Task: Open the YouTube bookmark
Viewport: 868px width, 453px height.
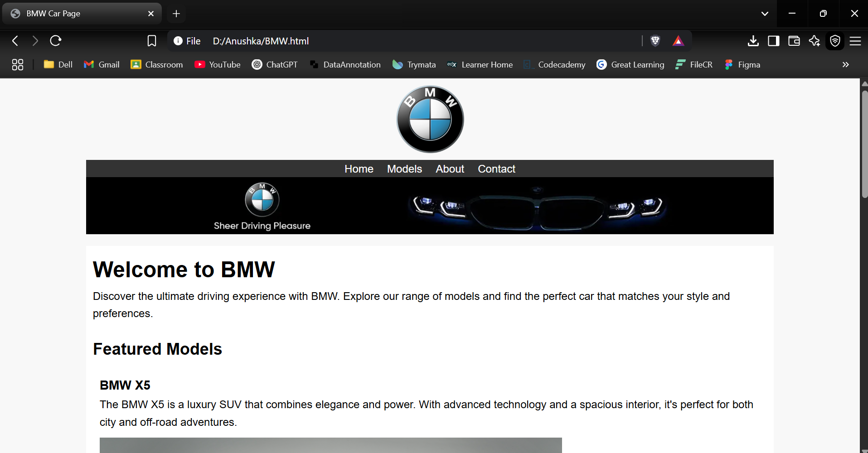Action: 218,65
